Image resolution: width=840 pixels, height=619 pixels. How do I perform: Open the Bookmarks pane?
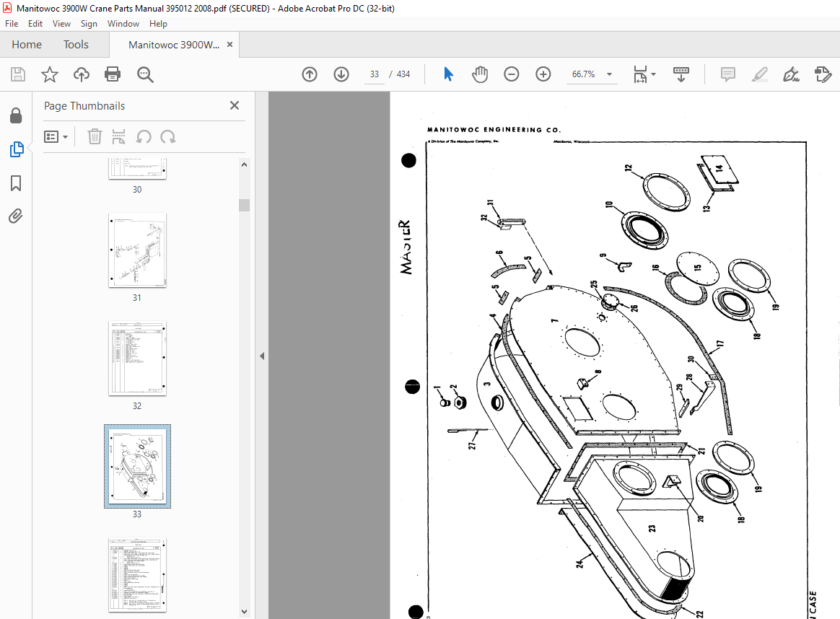[x=16, y=183]
